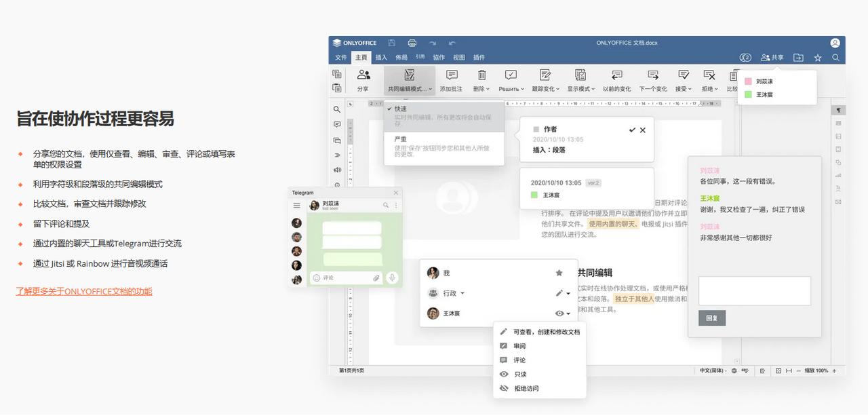Click the co-editing users count icon

pyautogui.click(x=746, y=58)
